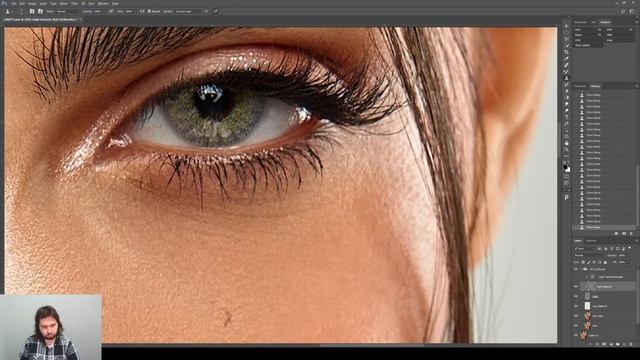The width and height of the screenshot is (640, 360).
Task: Open the Brush Settings panel from options bar
Action: (32, 11)
